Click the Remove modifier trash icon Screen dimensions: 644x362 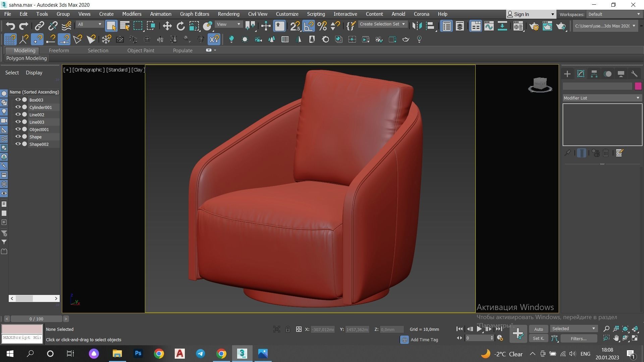[606, 153]
